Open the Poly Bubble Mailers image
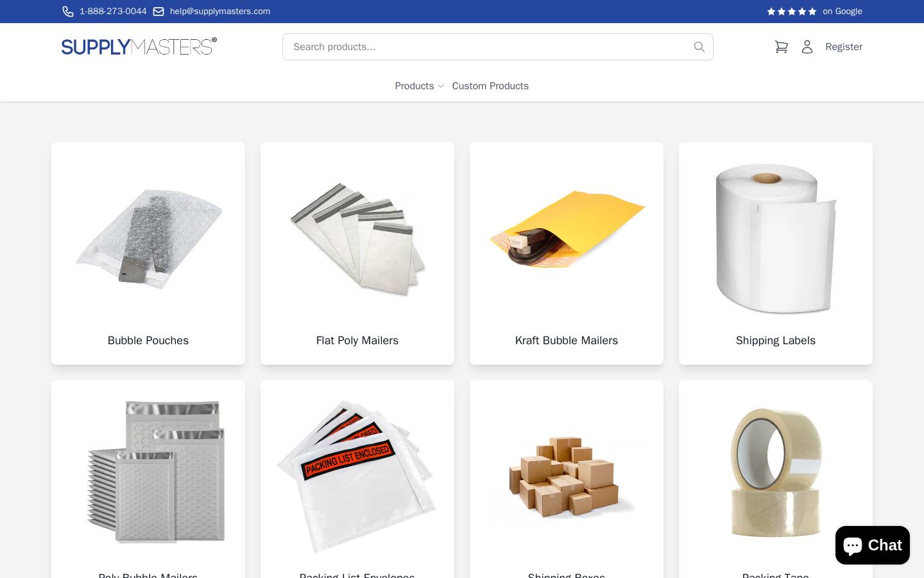 (x=148, y=477)
